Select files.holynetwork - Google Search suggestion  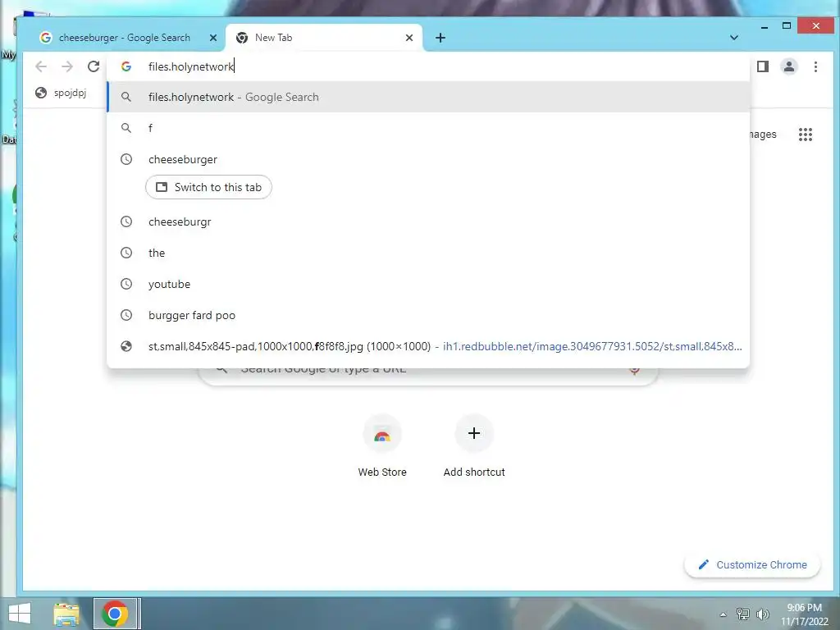click(x=428, y=97)
